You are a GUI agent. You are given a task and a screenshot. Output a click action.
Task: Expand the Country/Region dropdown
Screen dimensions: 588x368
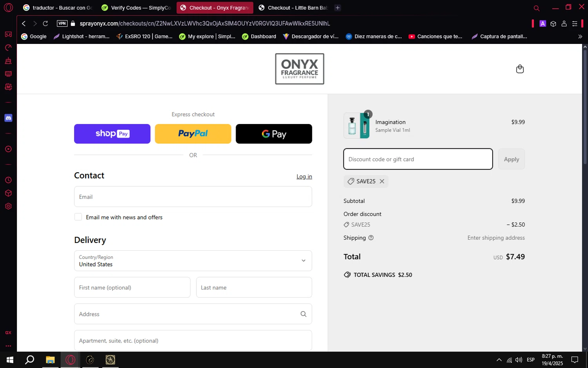tap(193, 261)
